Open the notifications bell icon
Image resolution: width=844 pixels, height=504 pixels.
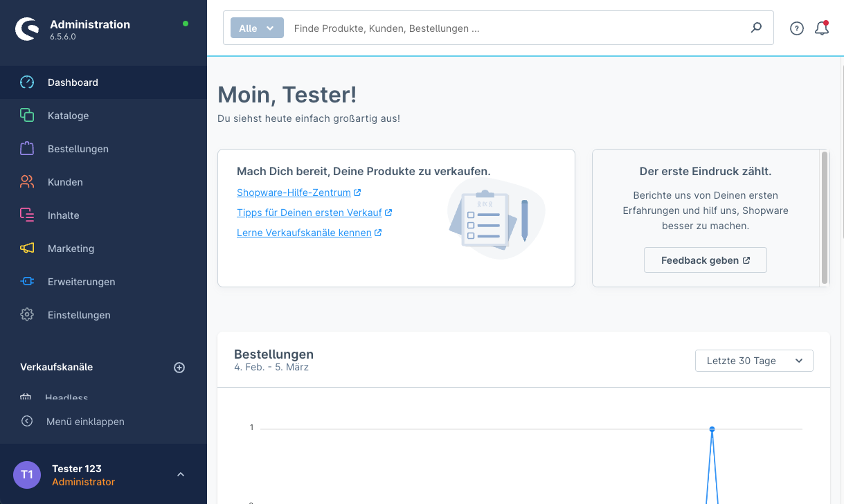pos(822,28)
